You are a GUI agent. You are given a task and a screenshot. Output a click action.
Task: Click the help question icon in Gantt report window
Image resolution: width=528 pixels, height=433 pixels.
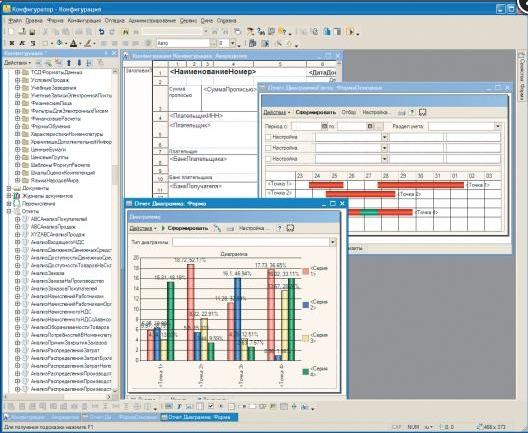point(412,112)
